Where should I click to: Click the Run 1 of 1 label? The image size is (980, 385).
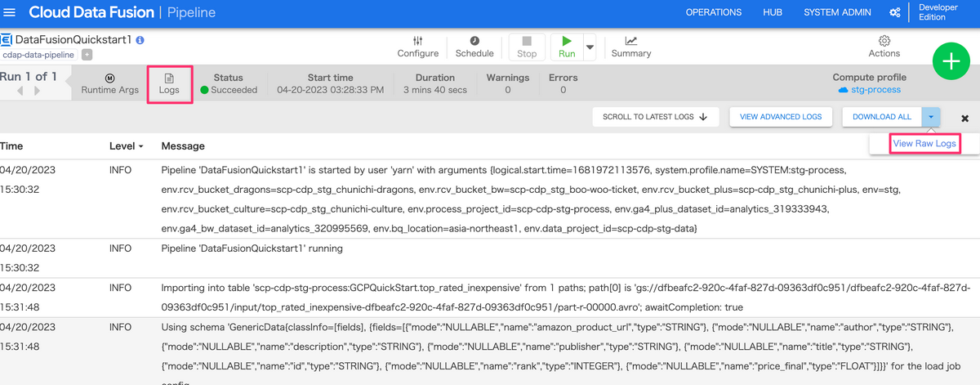tap(29, 77)
